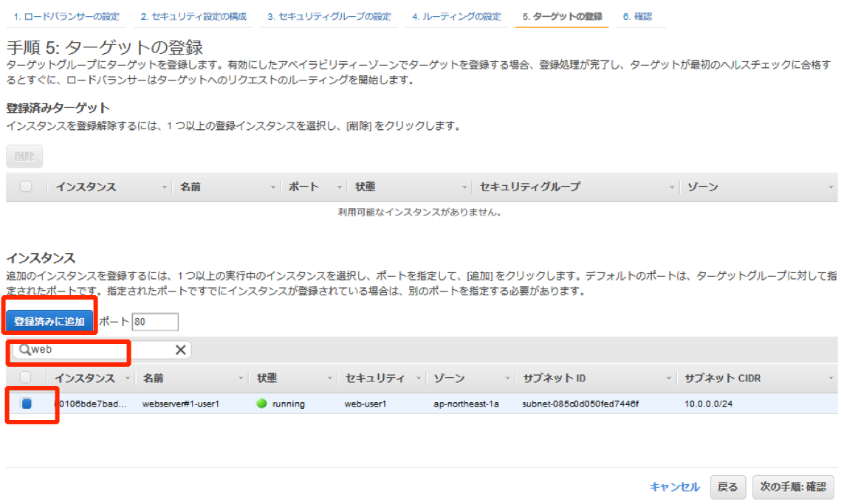
Task: Select the webserver#1-user1 name cell
Action: pos(181,404)
